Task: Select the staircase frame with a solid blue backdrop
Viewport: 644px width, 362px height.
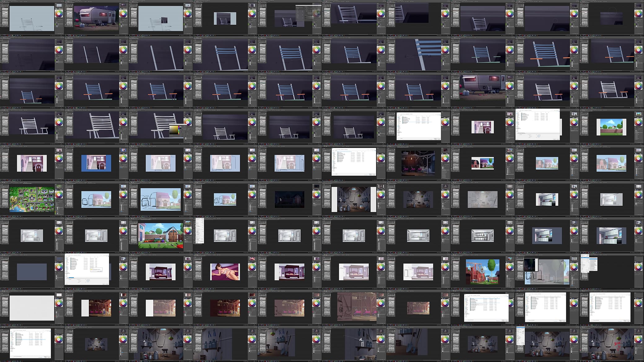Action: point(97,163)
